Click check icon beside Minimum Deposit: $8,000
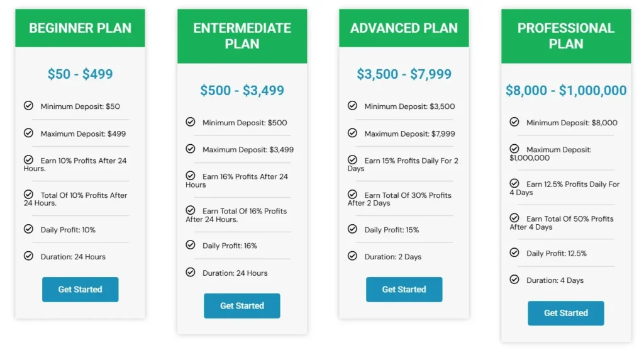Viewport: 644px width, 352px height. (x=514, y=122)
